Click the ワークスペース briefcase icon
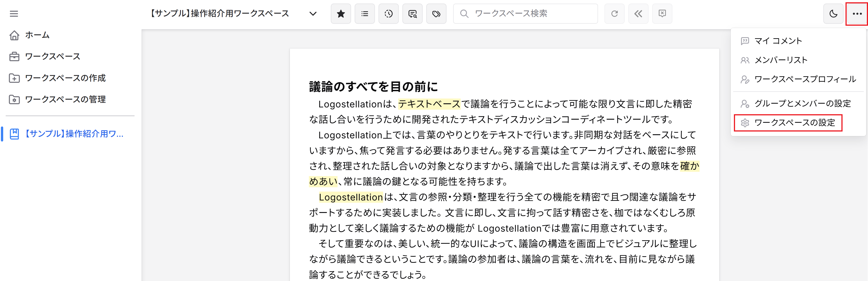The image size is (868, 281). pos(14,56)
